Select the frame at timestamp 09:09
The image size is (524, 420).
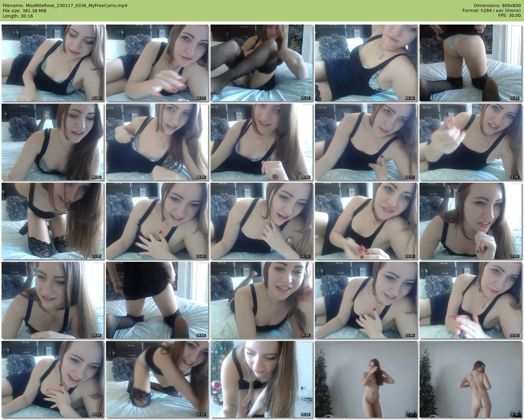pos(262,142)
